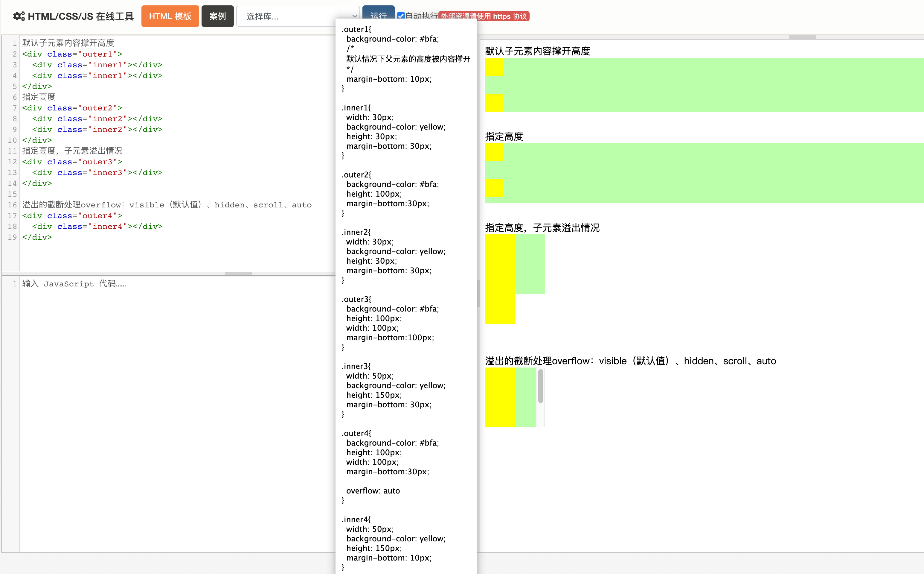Click the .outer3 selector in CSS
Image resolution: width=924 pixels, height=574 pixels.
[x=356, y=299]
